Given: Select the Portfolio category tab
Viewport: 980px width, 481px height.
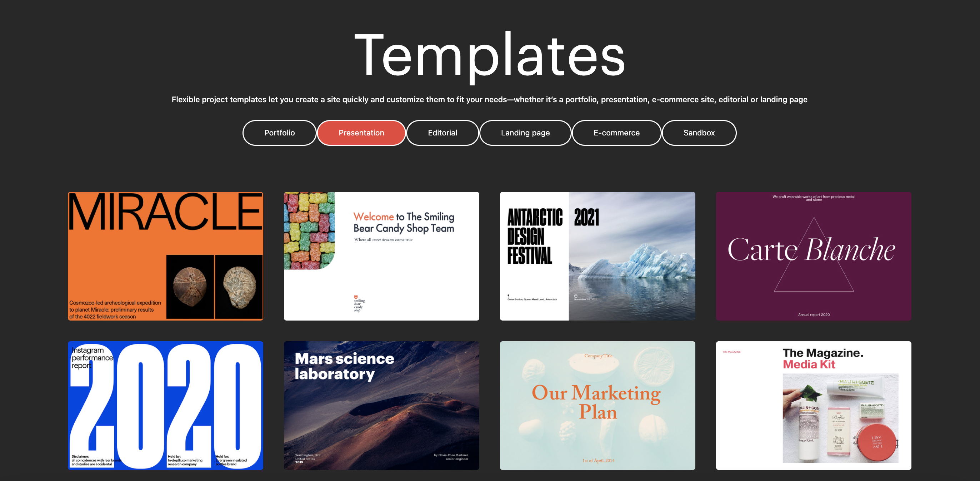Looking at the screenshot, I should (279, 133).
